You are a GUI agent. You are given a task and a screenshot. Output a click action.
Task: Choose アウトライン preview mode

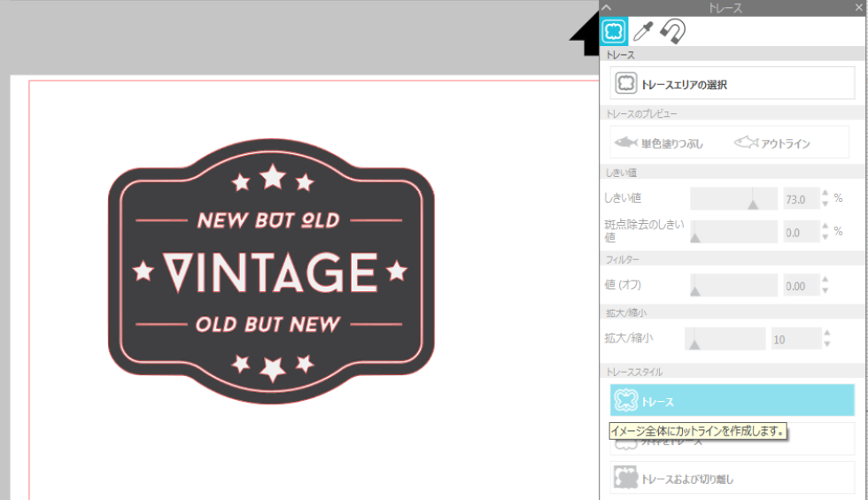(772, 143)
